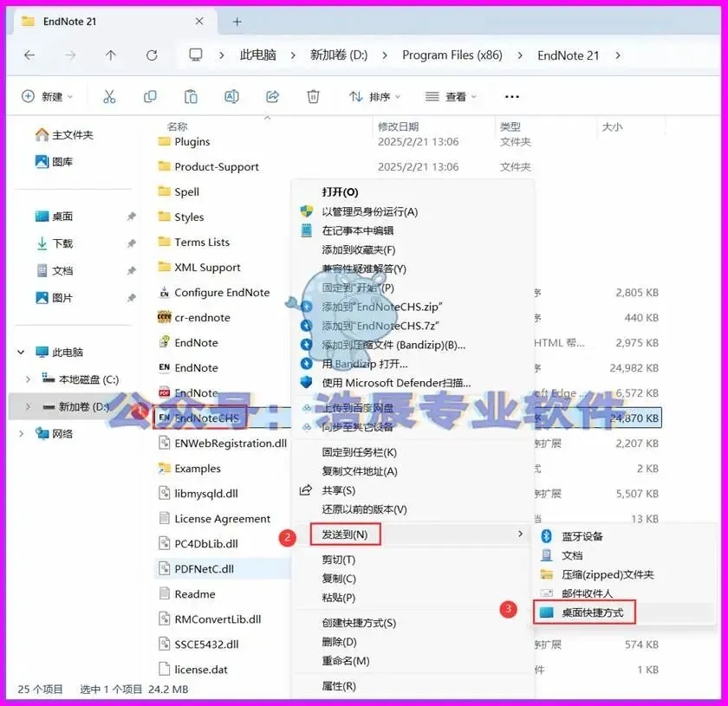Screen dimensions: 728x706
Task: Close the EndNote 21 tab
Action: coord(199,22)
